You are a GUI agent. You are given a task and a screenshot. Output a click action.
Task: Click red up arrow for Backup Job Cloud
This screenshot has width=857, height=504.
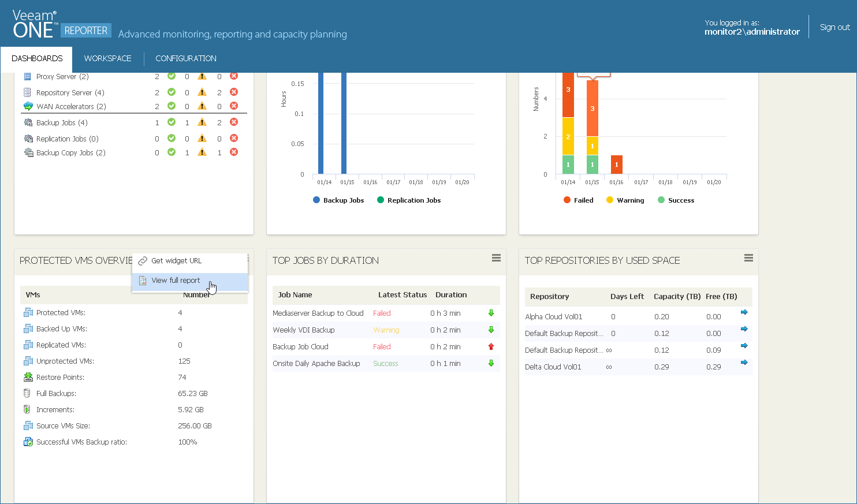491,346
